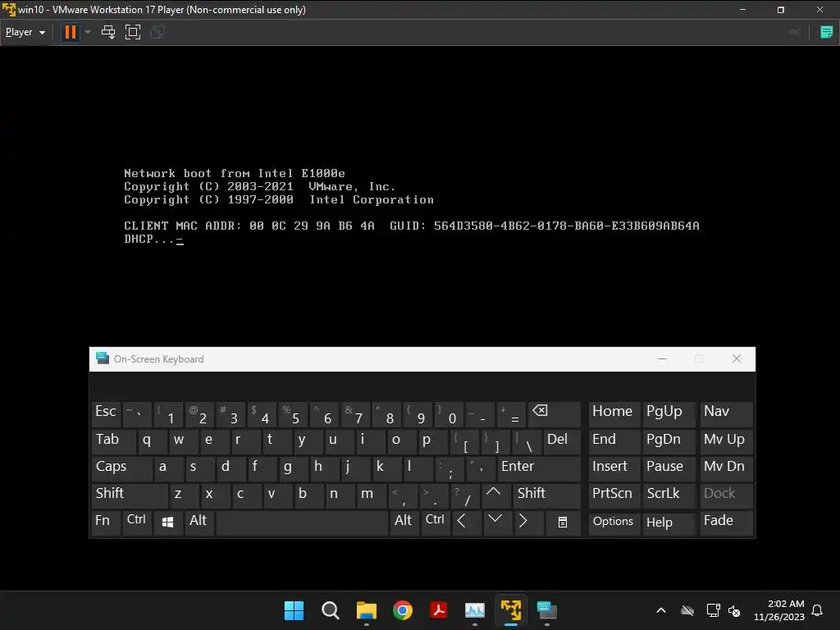Click the VMware Player taskbar icon

(x=511, y=610)
